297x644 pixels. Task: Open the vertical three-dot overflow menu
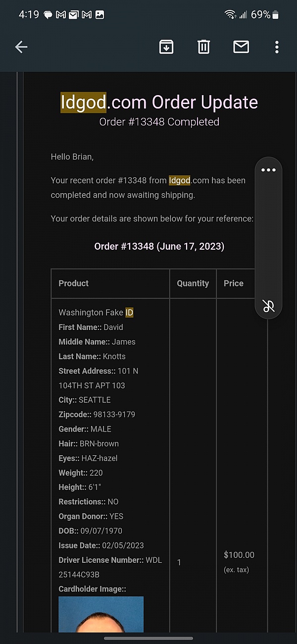277,47
